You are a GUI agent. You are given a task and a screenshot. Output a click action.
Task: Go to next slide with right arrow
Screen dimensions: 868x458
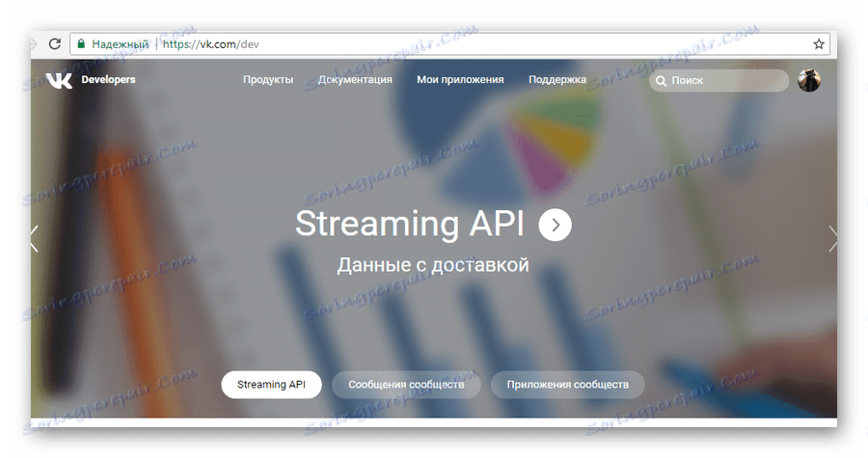[832, 238]
